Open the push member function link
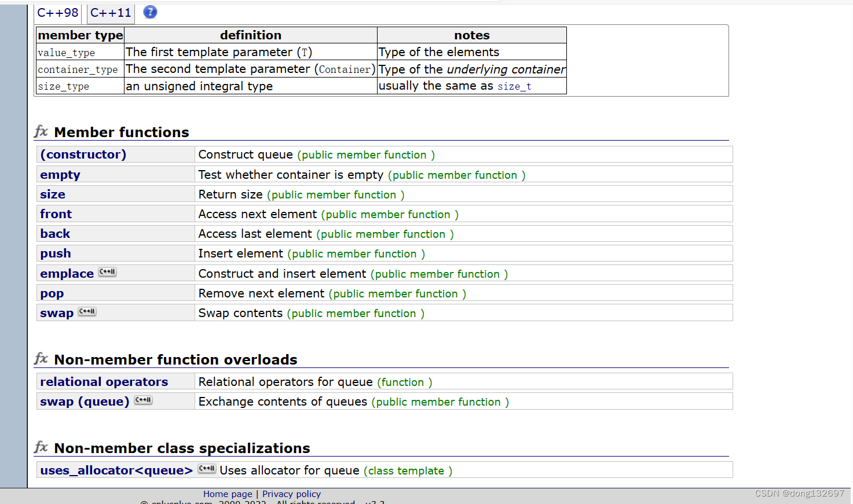Screen dimensions: 853x504 (x=56, y=253)
